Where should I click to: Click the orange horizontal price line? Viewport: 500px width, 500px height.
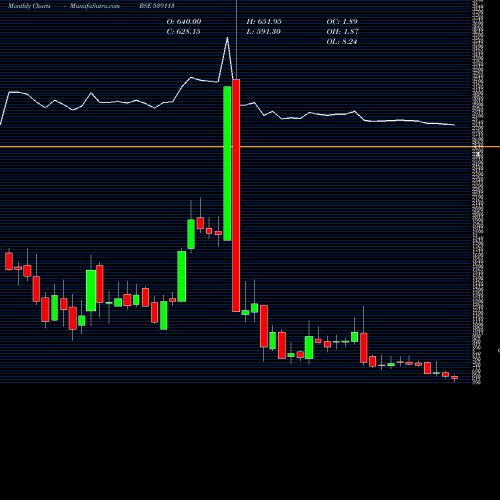(250, 147)
